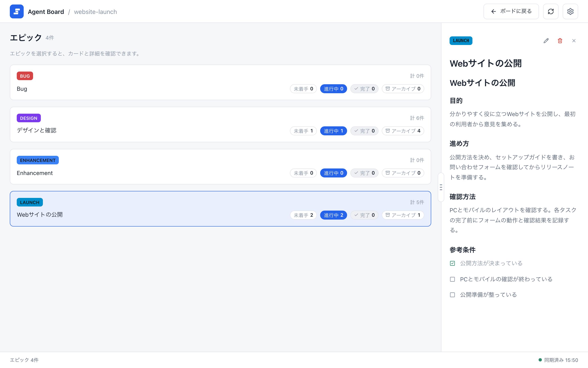Click the panel resize handle
Image resolution: width=588 pixels, height=368 pixels.
441,187
